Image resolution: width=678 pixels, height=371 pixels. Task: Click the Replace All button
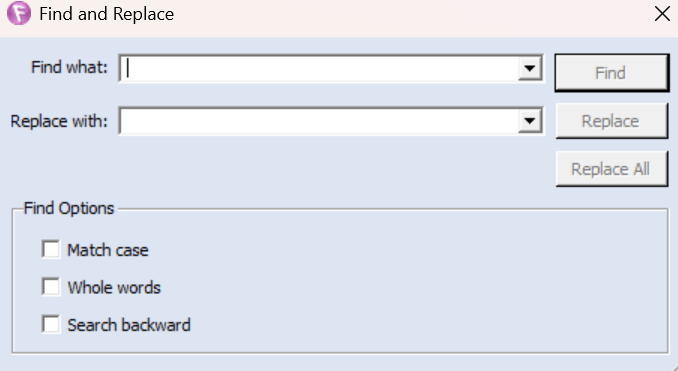click(611, 169)
